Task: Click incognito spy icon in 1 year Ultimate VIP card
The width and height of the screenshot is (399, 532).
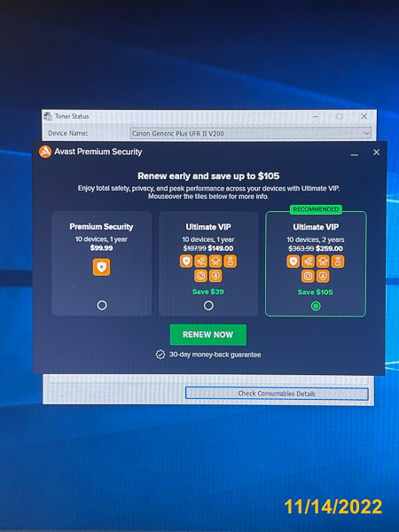Action: pyautogui.click(x=215, y=262)
